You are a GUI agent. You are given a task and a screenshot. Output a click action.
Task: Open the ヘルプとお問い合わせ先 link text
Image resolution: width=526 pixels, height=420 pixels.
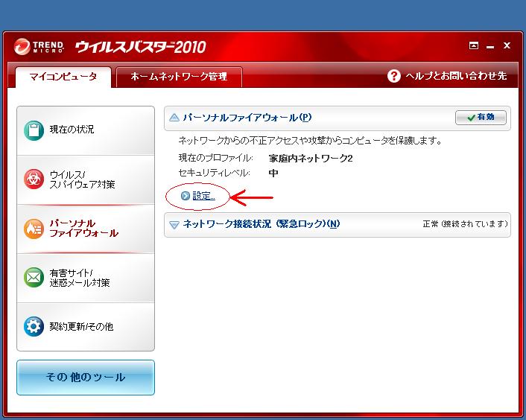456,76
